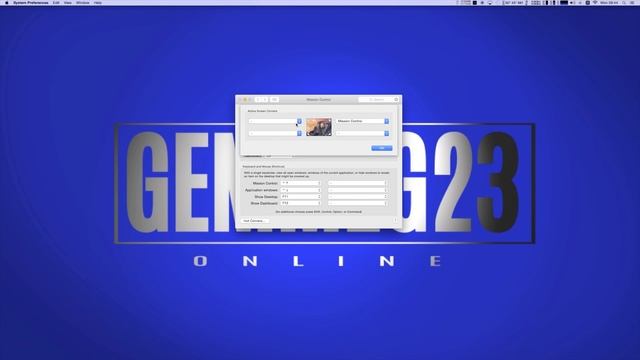This screenshot has height=360, width=640.
Task: Go back in System Preferences toolbar
Action: (258, 100)
